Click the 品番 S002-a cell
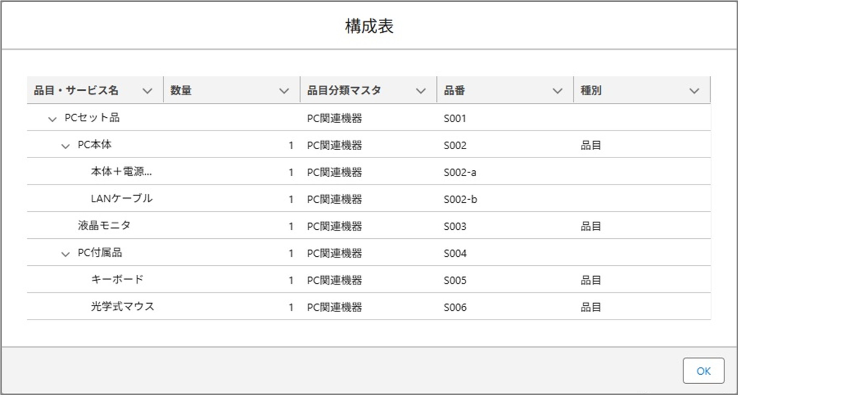The image size is (868, 397). pos(460,172)
